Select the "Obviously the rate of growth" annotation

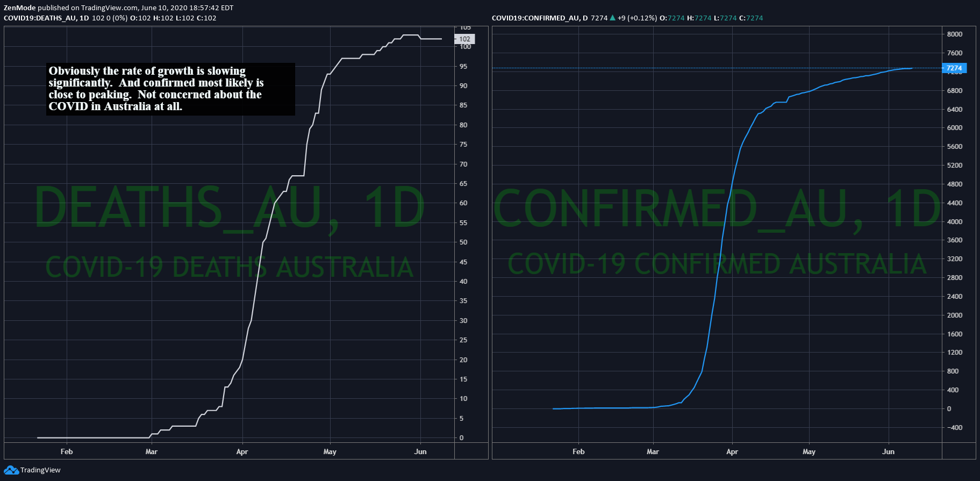pos(170,89)
